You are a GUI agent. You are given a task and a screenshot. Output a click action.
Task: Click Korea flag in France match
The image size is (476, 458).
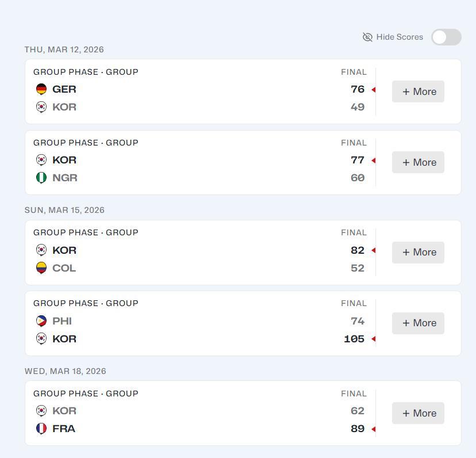pyautogui.click(x=41, y=411)
